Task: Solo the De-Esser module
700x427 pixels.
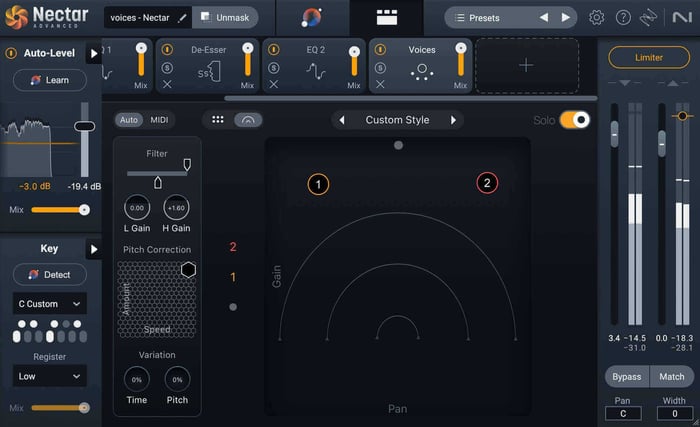Action: pos(167,68)
